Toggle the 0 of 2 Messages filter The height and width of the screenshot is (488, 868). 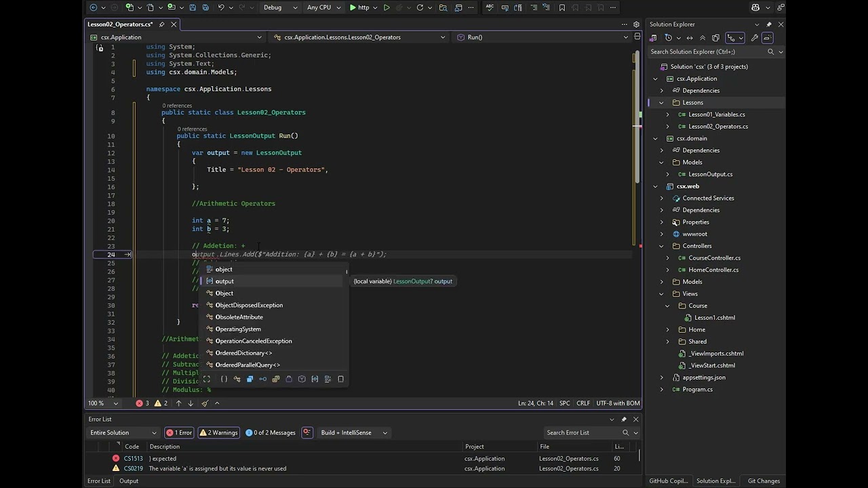pos(271,432)
